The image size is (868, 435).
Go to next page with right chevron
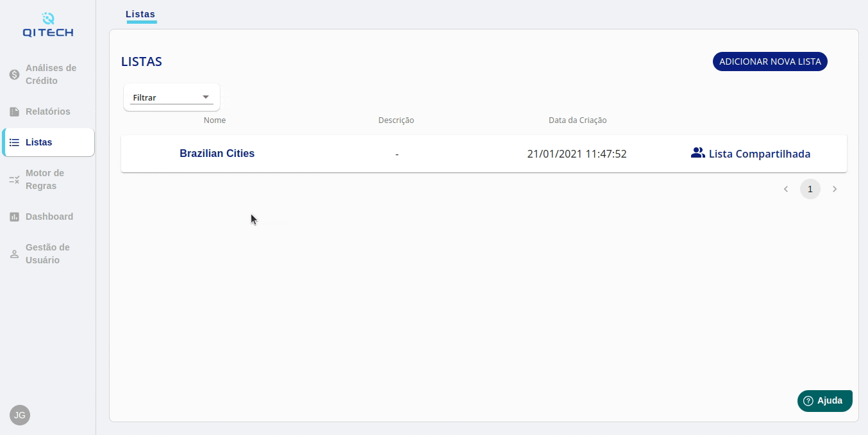coord(835,189)
